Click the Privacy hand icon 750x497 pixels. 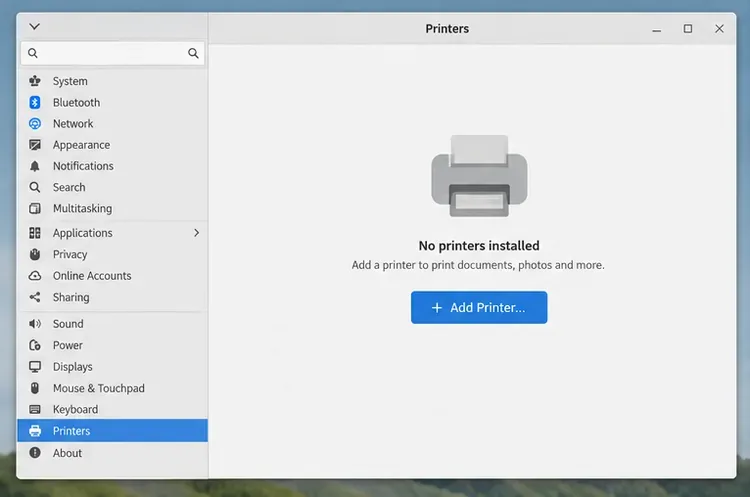tap(34, 254)
